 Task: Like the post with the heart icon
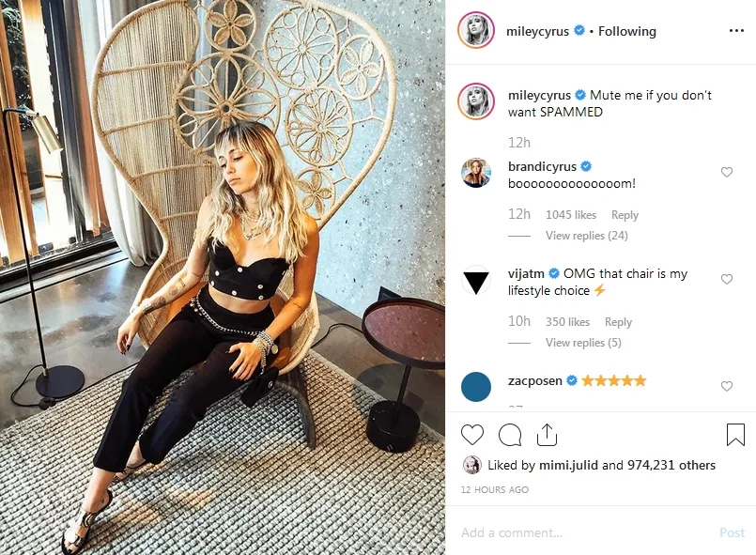(472, 435)
